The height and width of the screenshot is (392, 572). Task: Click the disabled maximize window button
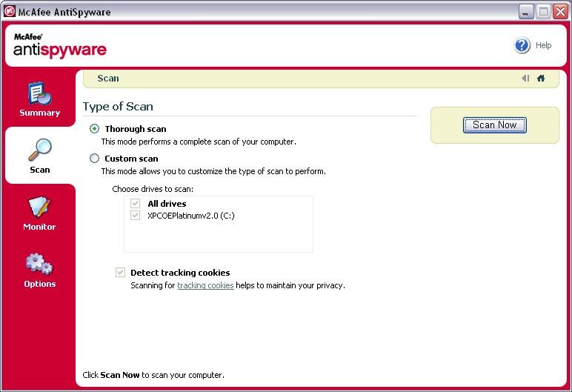543,12
